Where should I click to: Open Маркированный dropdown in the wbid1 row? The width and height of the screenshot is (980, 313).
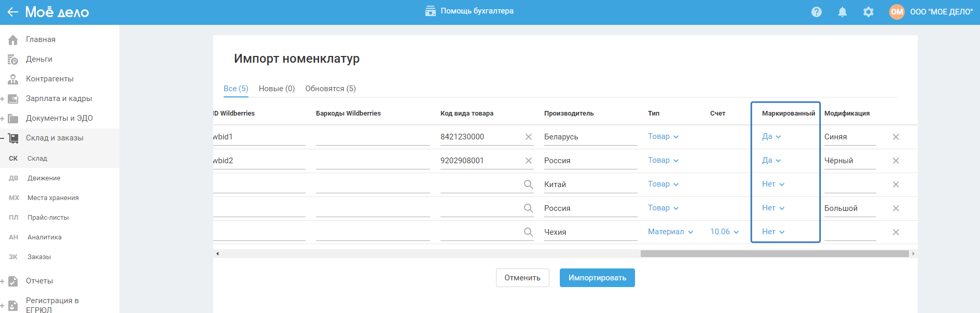pyautogui.click(x=771, y=137)
